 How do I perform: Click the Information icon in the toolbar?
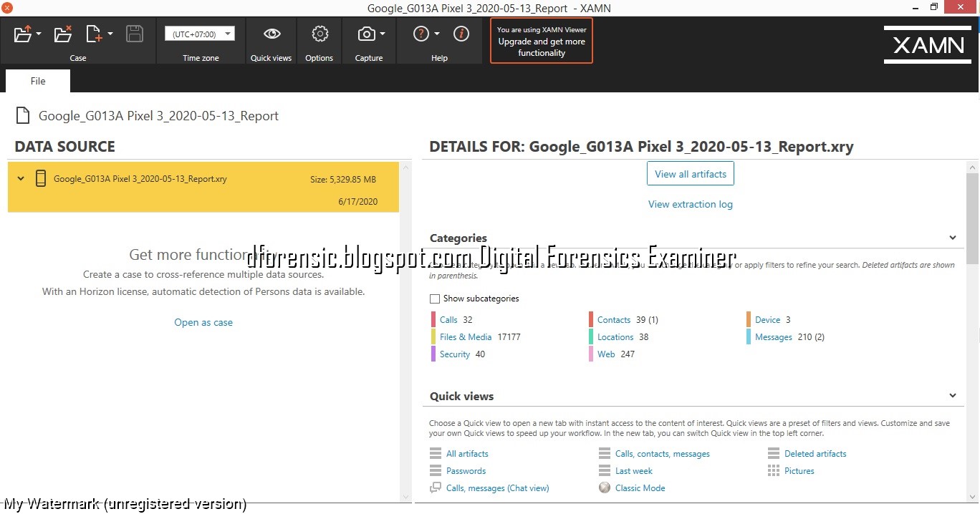[x=461, y=33]
